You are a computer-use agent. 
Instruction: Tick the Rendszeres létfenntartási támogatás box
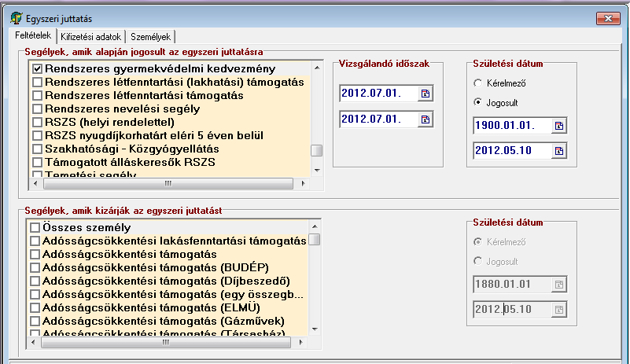(x=38, y=96)
